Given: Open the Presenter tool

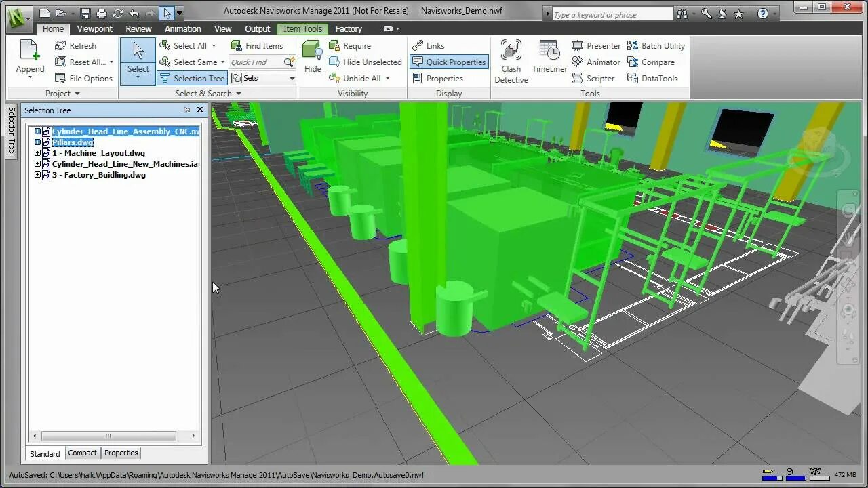Looking at the screenshot, I should click(x=596, y=45).
